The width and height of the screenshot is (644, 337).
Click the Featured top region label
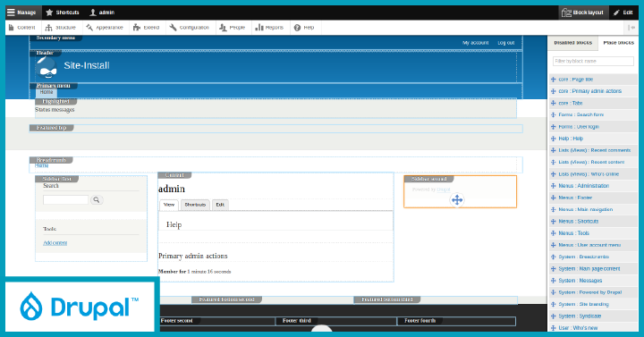point(51,128)
